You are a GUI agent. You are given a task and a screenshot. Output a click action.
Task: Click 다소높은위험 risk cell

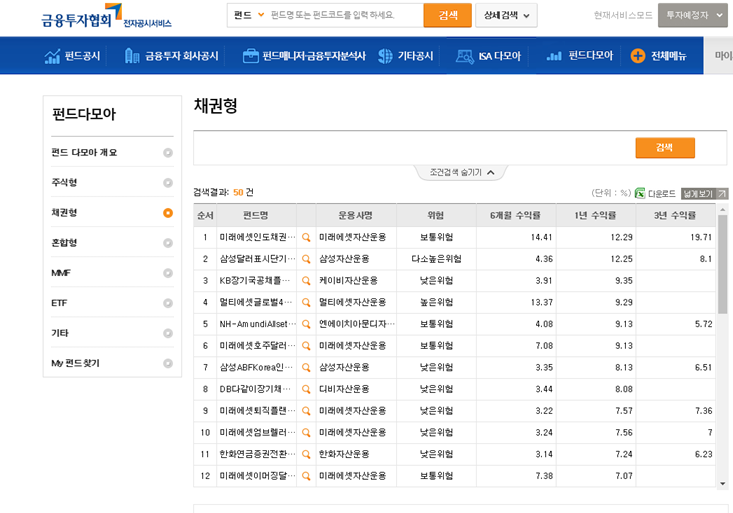coord(436,259)
